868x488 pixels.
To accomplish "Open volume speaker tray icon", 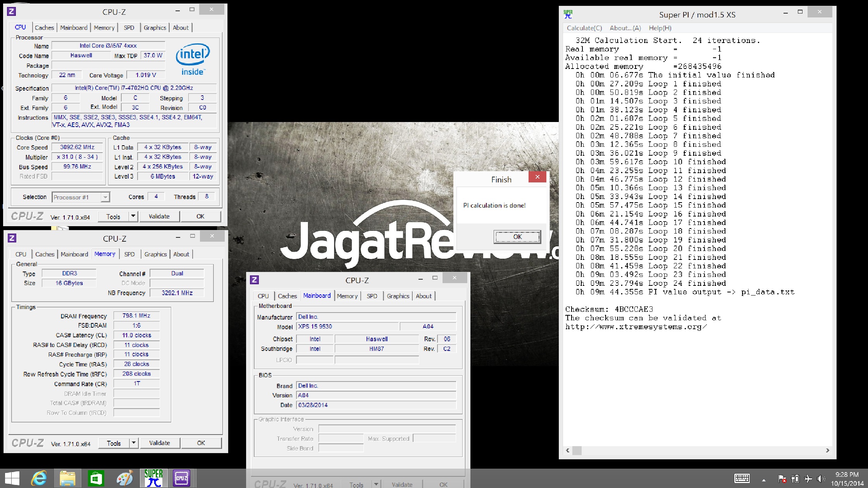I will click(821, 479).
